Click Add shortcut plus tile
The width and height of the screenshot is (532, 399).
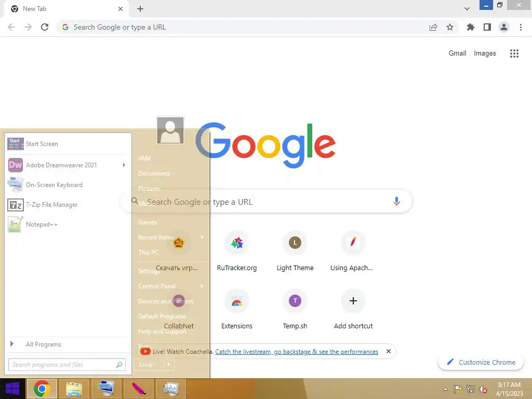353,310
